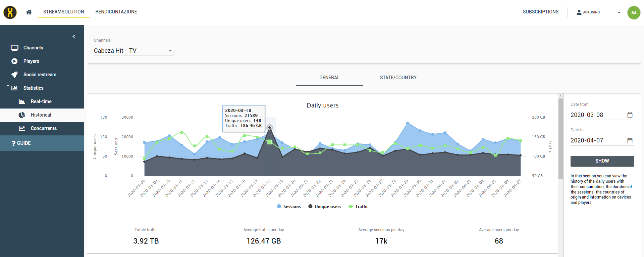This screenshot has width=644, height=257.
Task: Expand the ANTONINO account dropdown arrow
Action: point(619,12)
